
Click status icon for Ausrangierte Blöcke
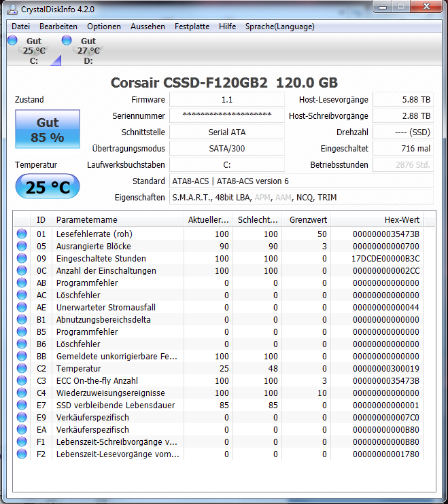[x=22, y=246]
